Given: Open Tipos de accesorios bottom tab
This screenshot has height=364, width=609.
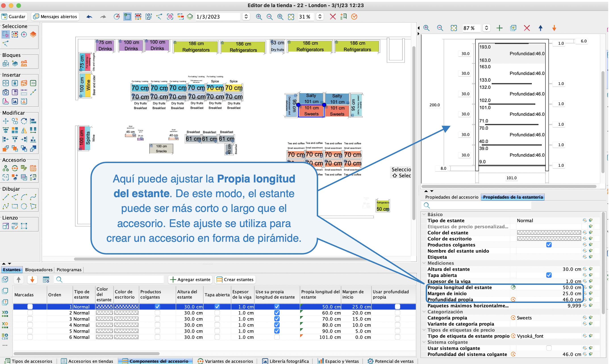Looking at the screenshot, I should pyautogui.click(x=29, y=361).
